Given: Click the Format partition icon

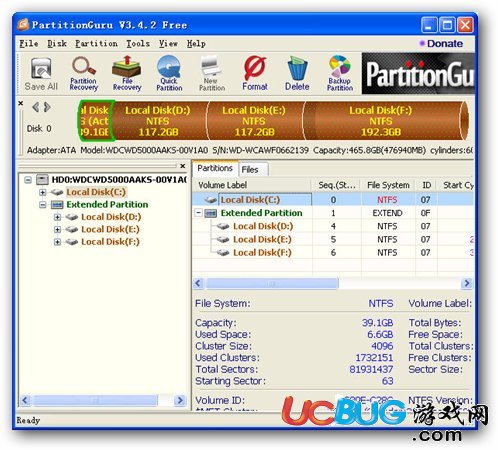Looking at the screenshot, I should click(255, 73).
